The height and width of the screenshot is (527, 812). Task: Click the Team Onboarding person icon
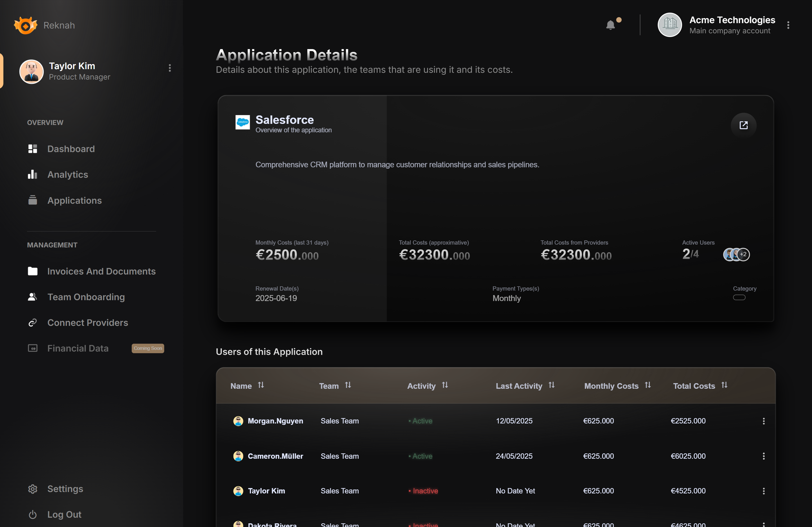click(x=32, y=297)
